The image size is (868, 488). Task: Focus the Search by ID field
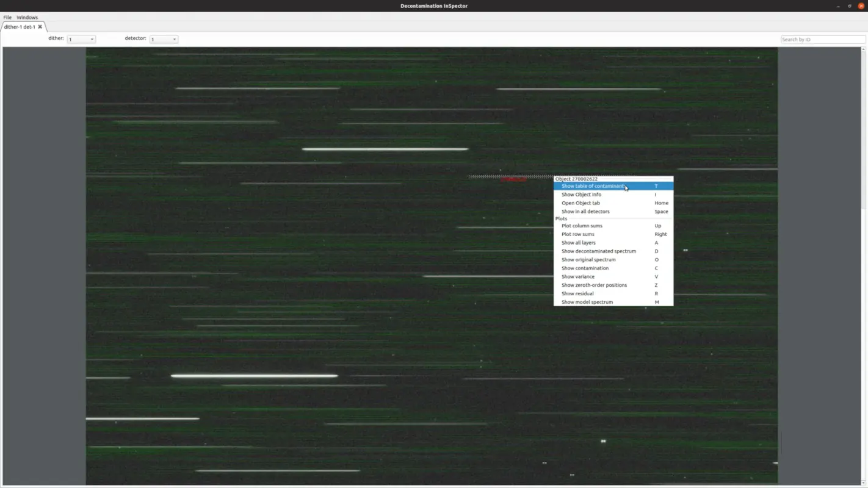coord(822,39)
